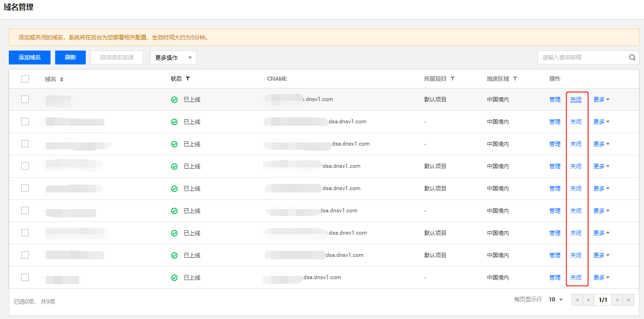The image size is (644, 319).
Task: Open the 状态 column filter icon
Action: pos(188,79)
